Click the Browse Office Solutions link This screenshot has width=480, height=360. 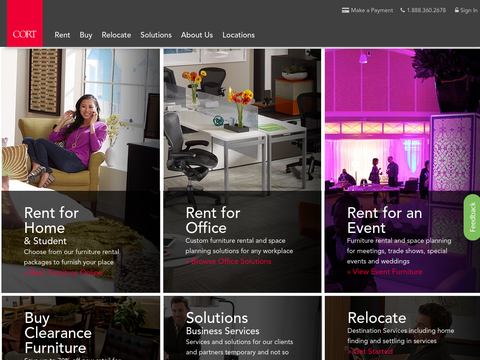(228, 261)
